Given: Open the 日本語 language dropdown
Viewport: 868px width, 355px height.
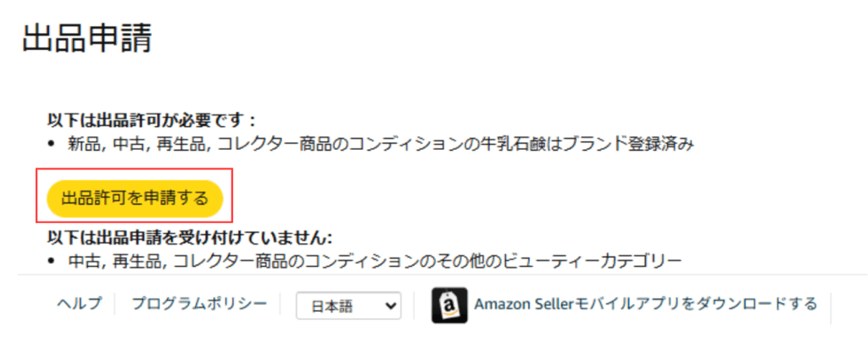Looking at the screenshot, I should (348, 306).
